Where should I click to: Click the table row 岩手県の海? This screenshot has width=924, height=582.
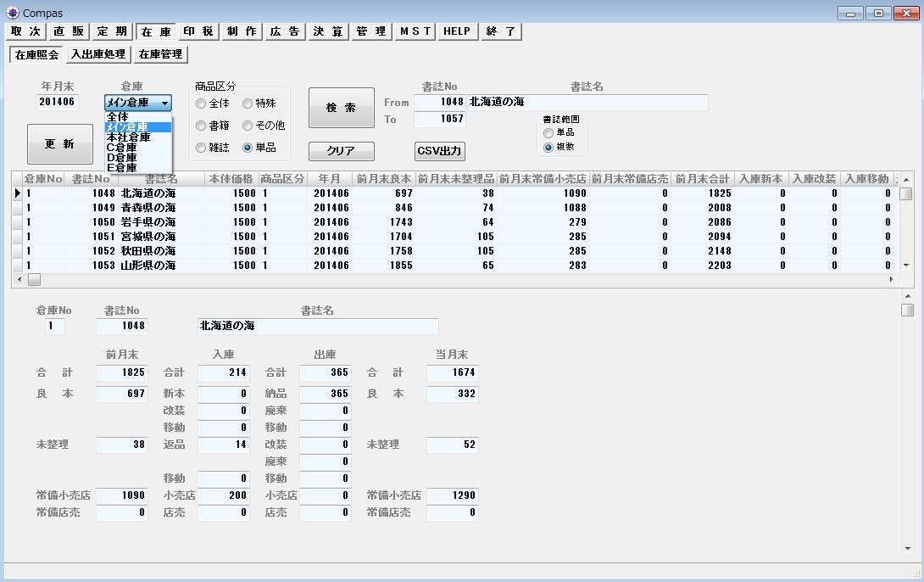[x=454, y=222]
